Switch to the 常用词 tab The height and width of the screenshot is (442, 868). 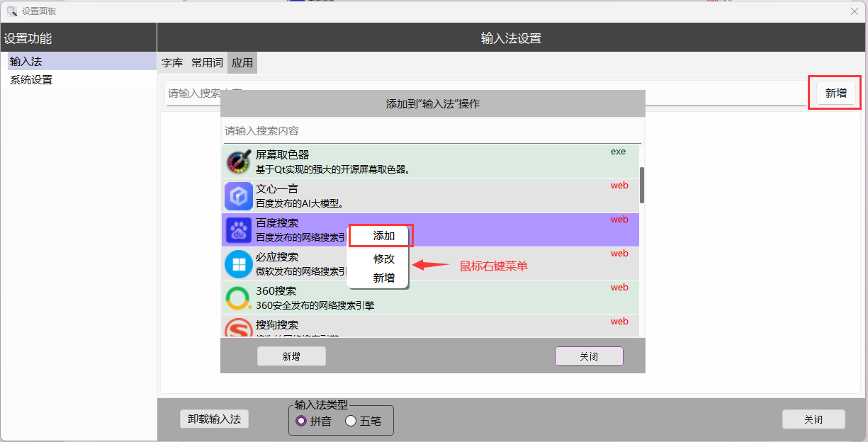pyautogui.click(x=207, y=62)
